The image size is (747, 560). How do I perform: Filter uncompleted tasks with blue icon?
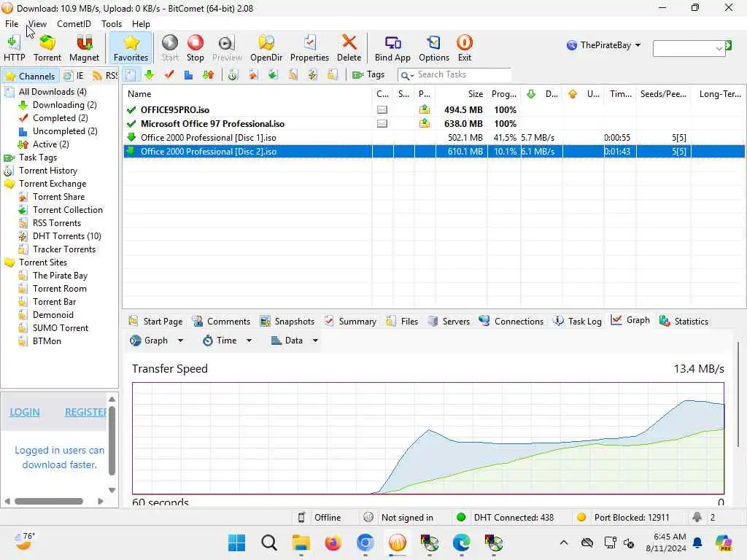pos(188,75)
